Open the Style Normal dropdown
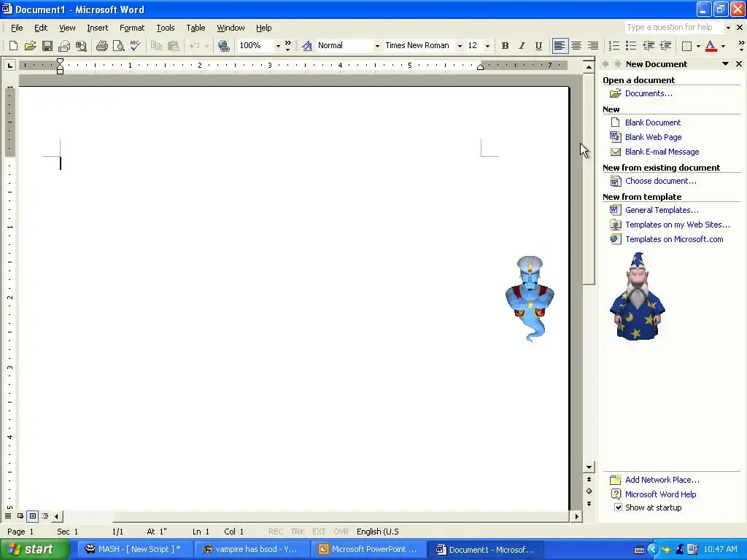Viewport: 747px width, 560px height. [x=377, y=46]
